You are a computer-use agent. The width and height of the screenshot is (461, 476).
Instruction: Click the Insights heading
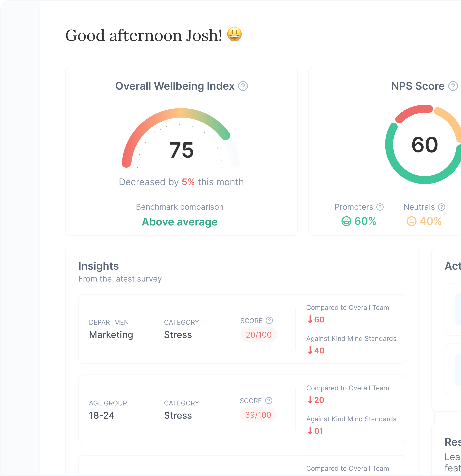(x=98, y=266)
